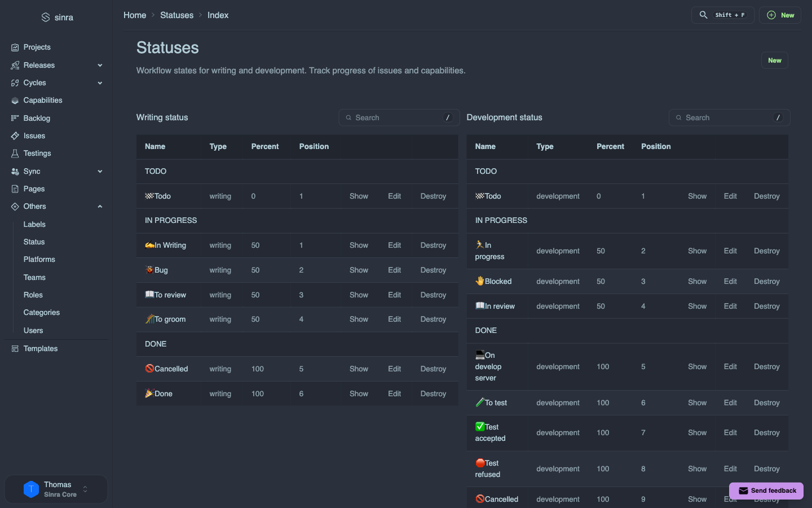Expand the Cycles submenu chevron
This screenshot has width=812, height=508.
(100, 83)
